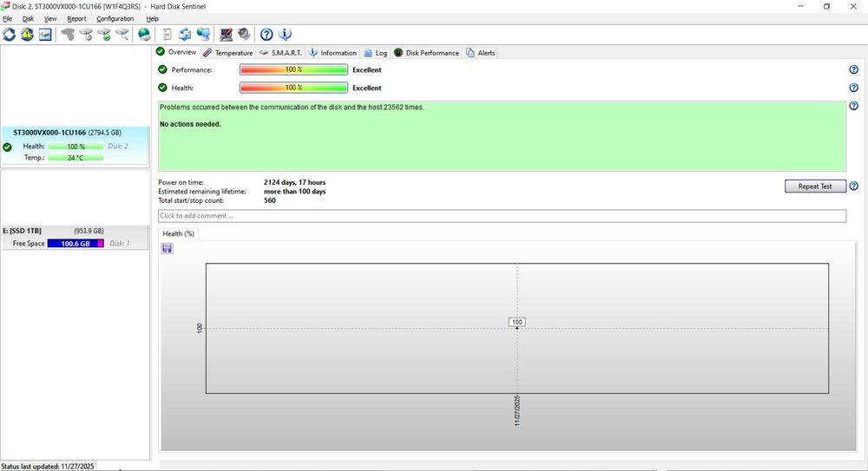Click the 'Click to add comment' field

(502, 216)
